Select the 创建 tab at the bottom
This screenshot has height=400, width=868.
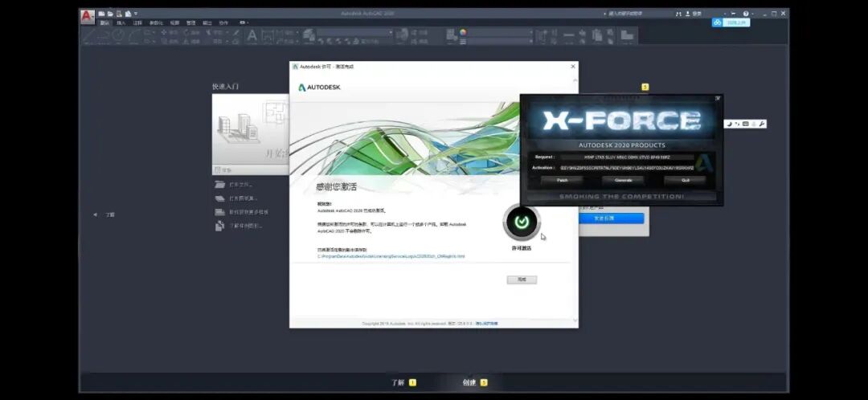pyautogui.click(x=470, y=382)
